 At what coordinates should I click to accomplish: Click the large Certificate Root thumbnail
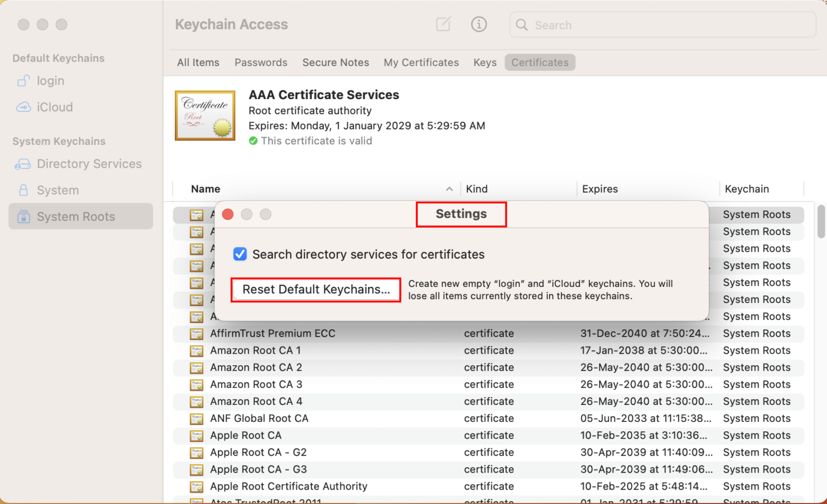pyautogui.click(x=205, y=116)
